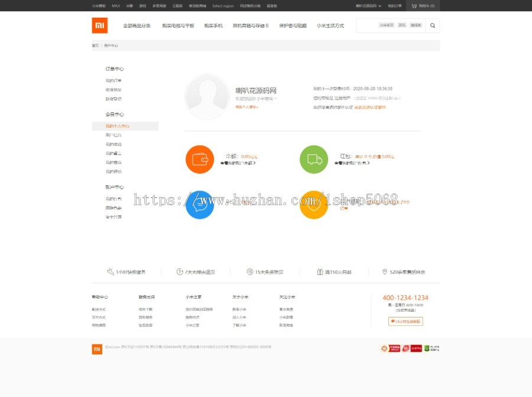Open the shopping cart icon in top bar
This screenshot has width=532, height=397.
point(414,6)
